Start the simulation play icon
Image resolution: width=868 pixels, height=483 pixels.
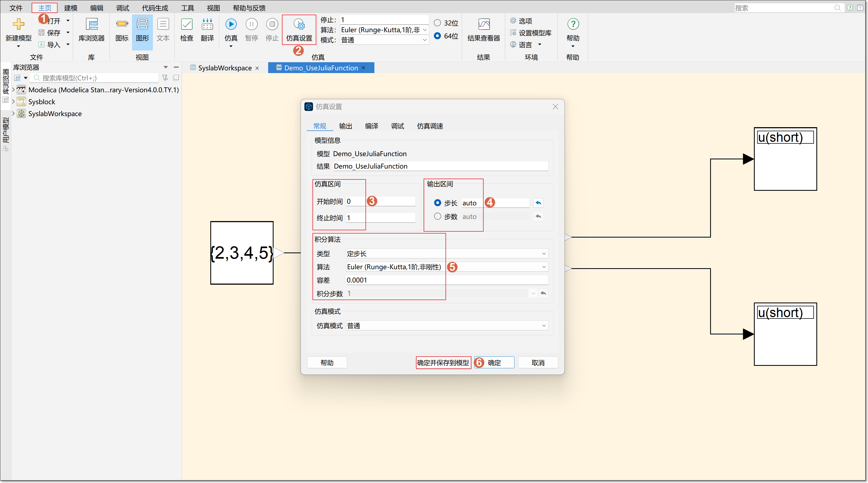tap(231, 24)
